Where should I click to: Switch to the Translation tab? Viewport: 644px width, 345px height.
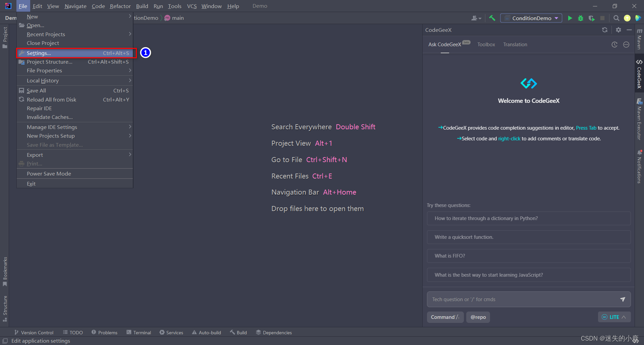[x=515, y=45]
